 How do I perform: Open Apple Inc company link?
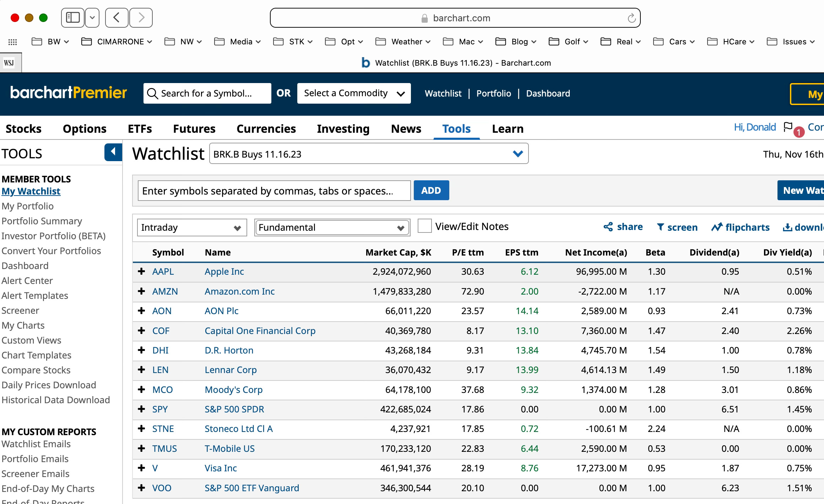[224, 272]
